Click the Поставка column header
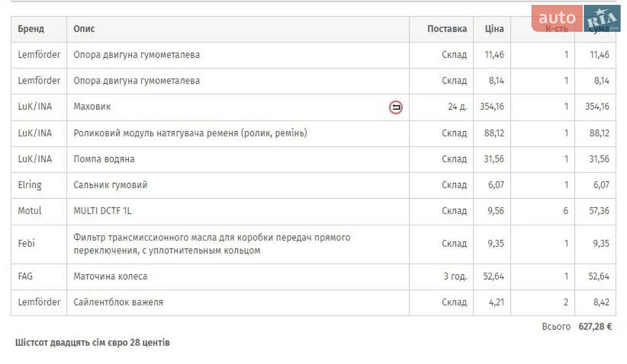This screenshot has height=364, width=627. pyautogui.click(x=447, y=29)
